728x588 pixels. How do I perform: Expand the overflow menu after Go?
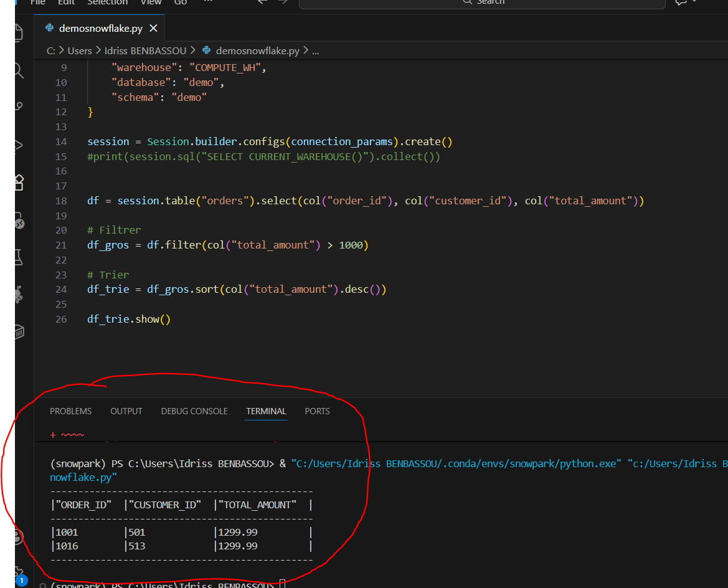(207, 2)
